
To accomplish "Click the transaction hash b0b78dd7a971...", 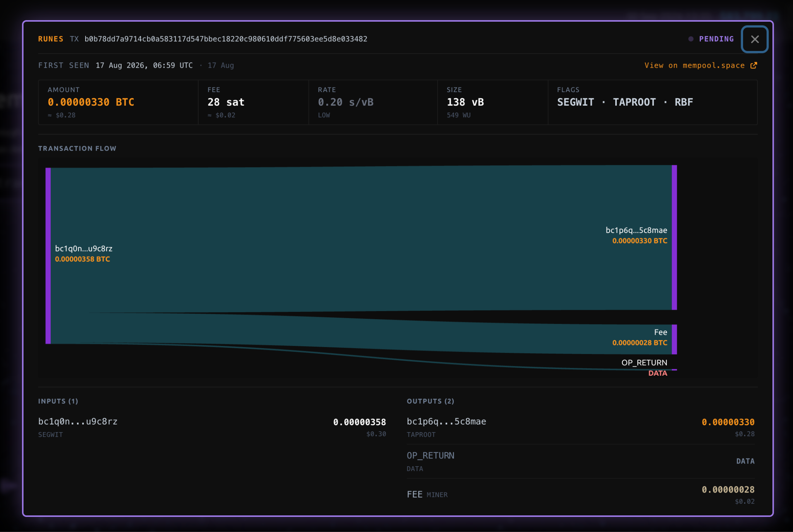I will [x=226, y=39].
